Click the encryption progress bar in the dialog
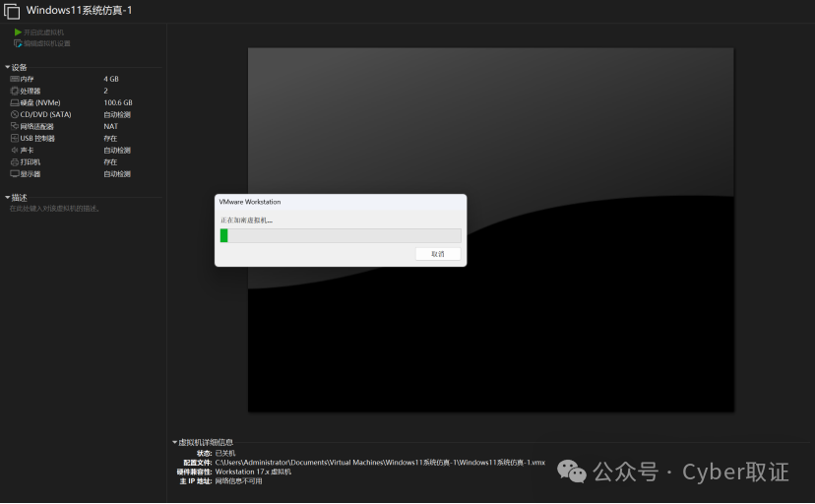 click(x=341, y=235)
